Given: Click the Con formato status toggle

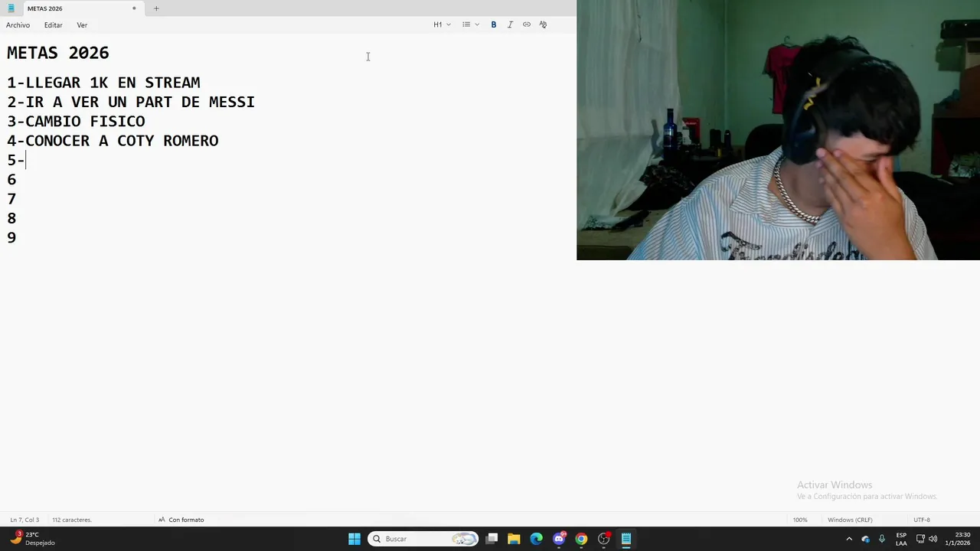Looking at the screenshot, I should point(181,520).
